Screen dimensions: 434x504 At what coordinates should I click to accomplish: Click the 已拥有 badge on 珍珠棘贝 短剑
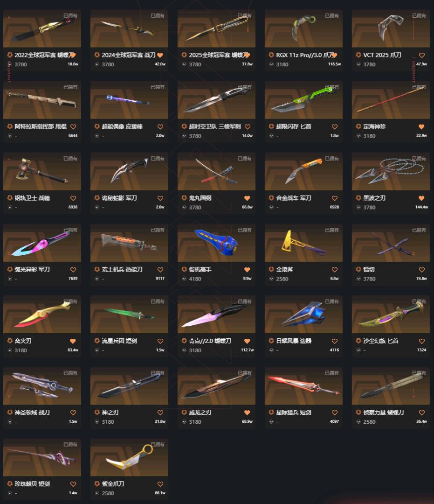(x=70, y=444)
